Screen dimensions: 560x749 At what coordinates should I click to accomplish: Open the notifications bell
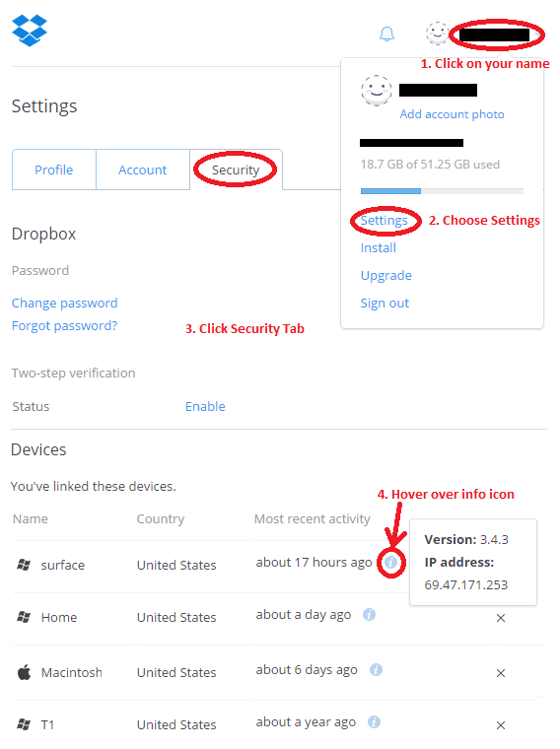coord(386,34)
